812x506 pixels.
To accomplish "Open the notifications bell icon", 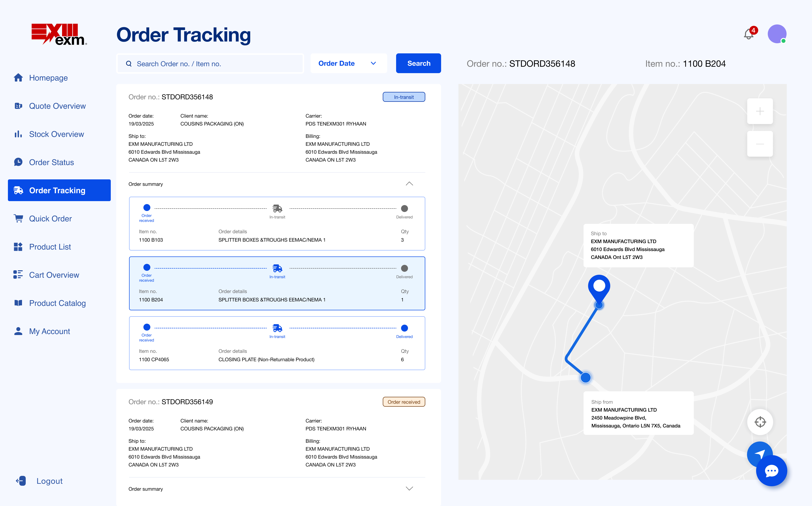I will pyautogui.click(x=748, y=34).
